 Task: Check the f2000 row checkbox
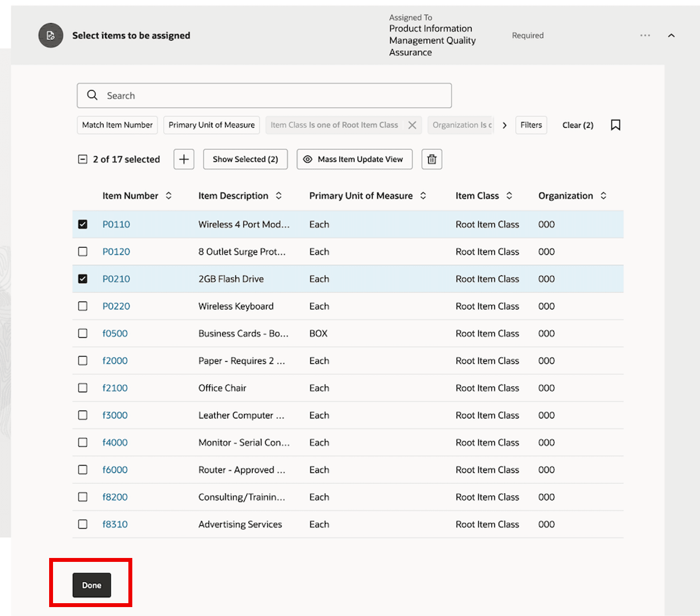(83, 361)
